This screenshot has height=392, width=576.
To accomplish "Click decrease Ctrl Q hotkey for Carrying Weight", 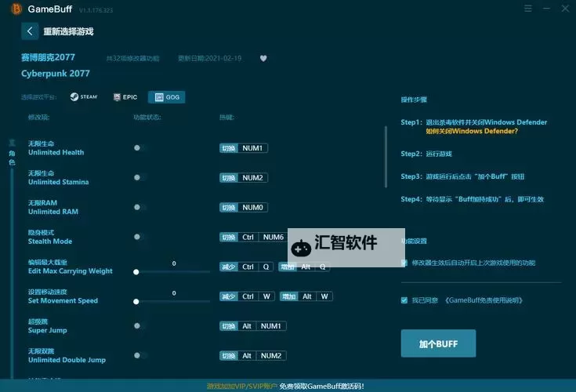I will point(247,267).
